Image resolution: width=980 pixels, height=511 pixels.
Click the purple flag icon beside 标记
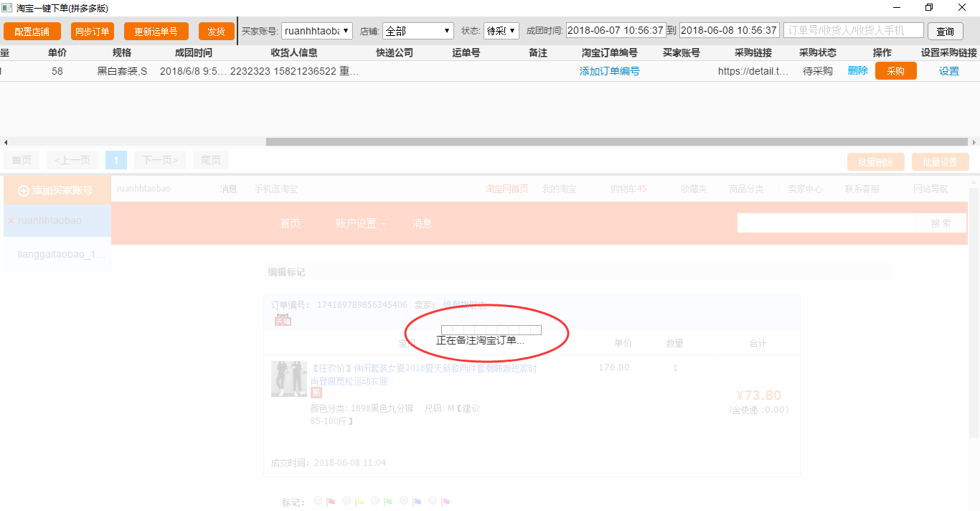point(446,502)
